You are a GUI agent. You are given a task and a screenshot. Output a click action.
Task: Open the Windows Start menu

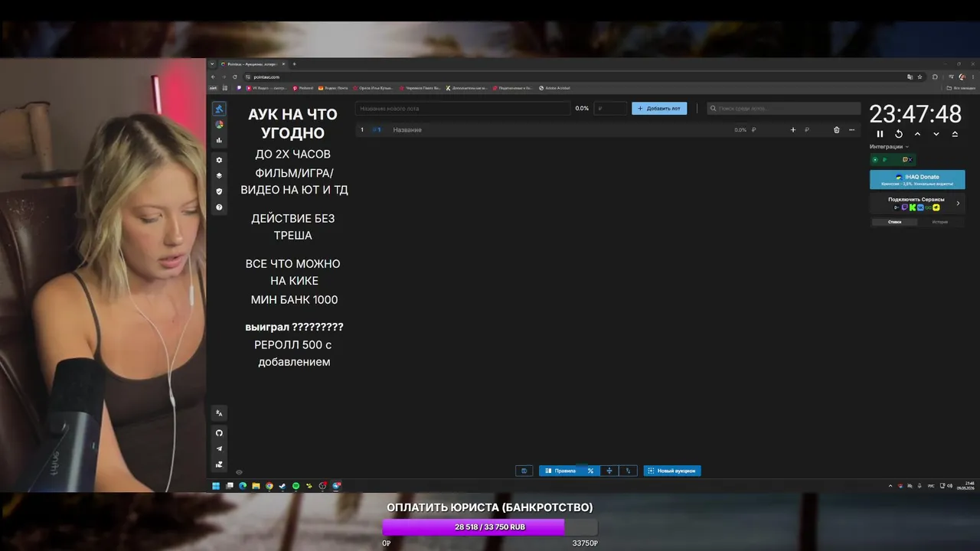click(x=216, y=486)
